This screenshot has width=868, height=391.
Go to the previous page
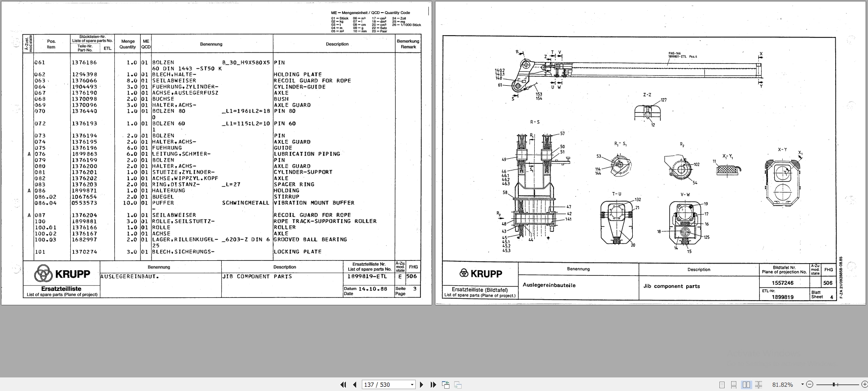[355, 384]
